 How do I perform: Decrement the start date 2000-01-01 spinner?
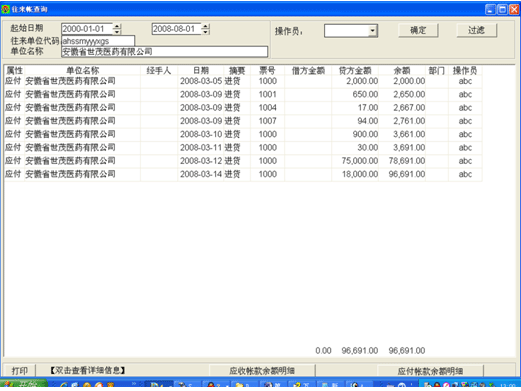pos(117,32)
